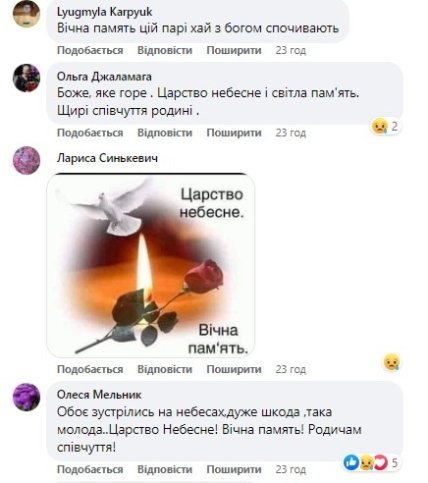View sad reactions on Ольга Джаламага's comment
428x483 pixels.
click(379, 127)
